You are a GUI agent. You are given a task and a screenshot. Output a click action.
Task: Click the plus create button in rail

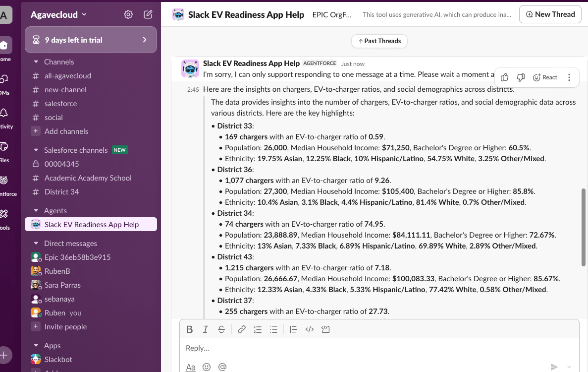4,355
